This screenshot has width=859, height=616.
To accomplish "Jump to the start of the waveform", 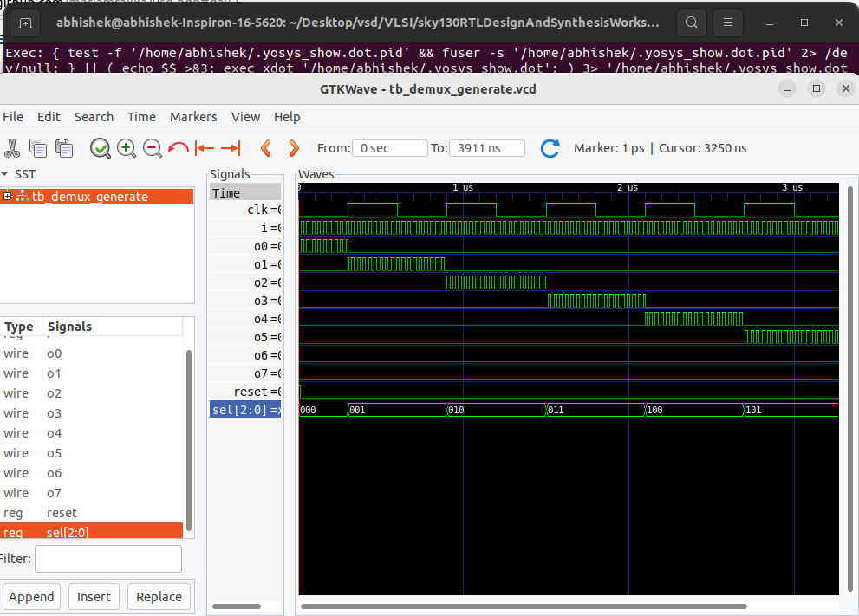I will [205, 148].
